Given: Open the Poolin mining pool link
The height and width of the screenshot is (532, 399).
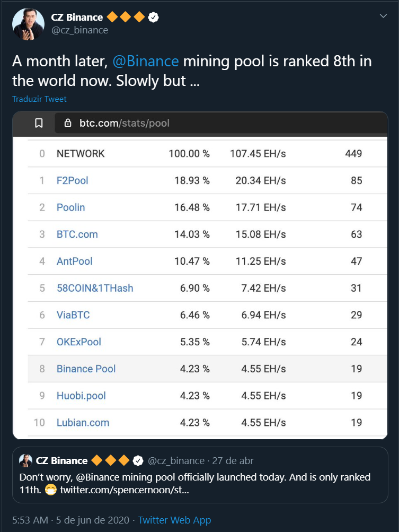Looking at the screenshot, I should (70, 207).
